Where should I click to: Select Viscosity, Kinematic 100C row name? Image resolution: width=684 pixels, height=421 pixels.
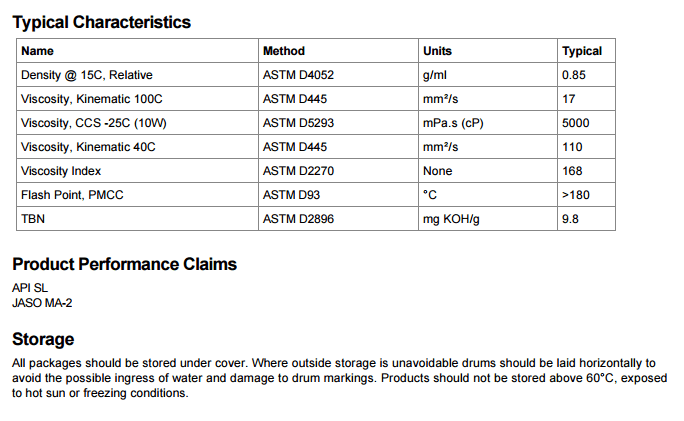click(x=92, y=99)
